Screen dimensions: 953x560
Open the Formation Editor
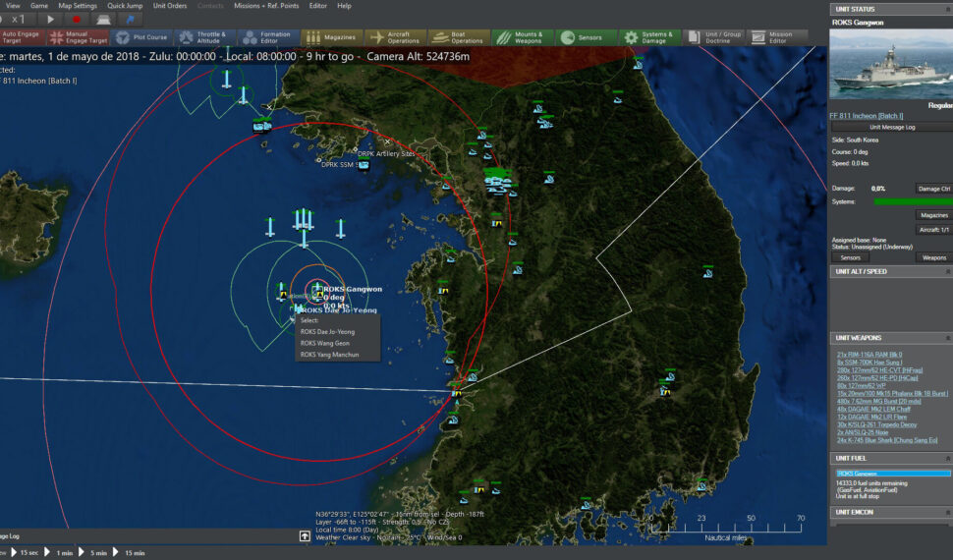265,37
